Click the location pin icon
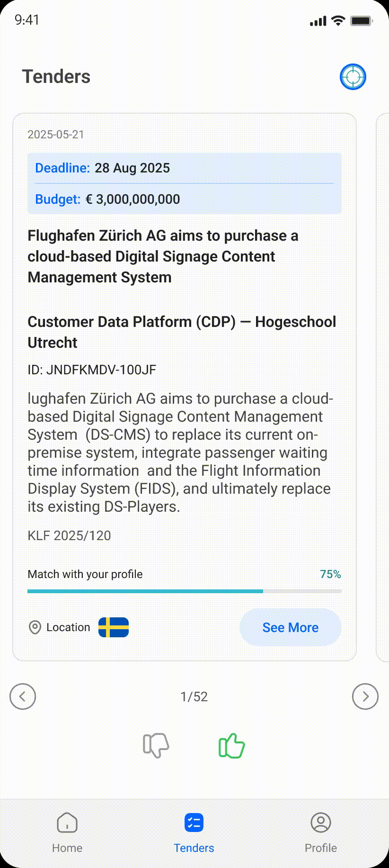 tap(35, 627)
